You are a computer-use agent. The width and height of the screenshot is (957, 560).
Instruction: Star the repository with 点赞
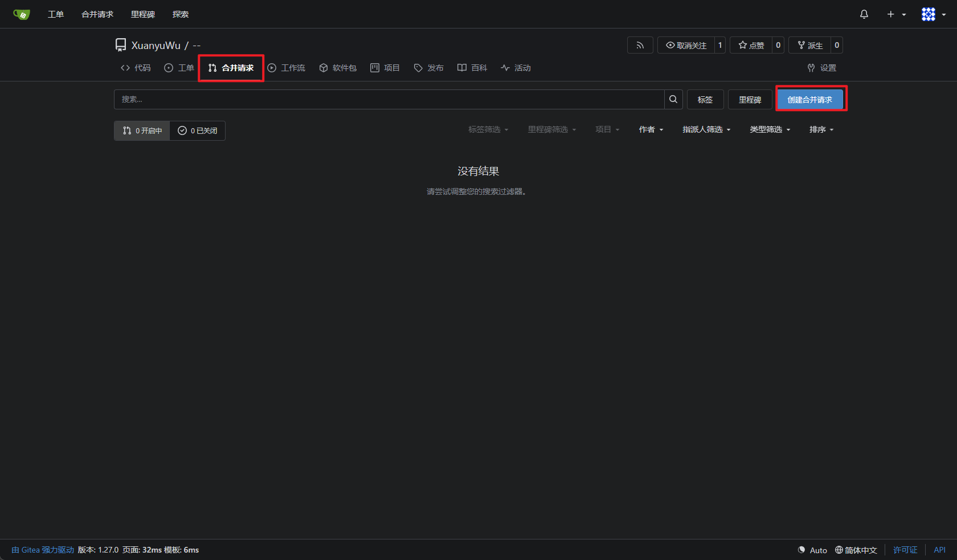[x=751, y=45]
